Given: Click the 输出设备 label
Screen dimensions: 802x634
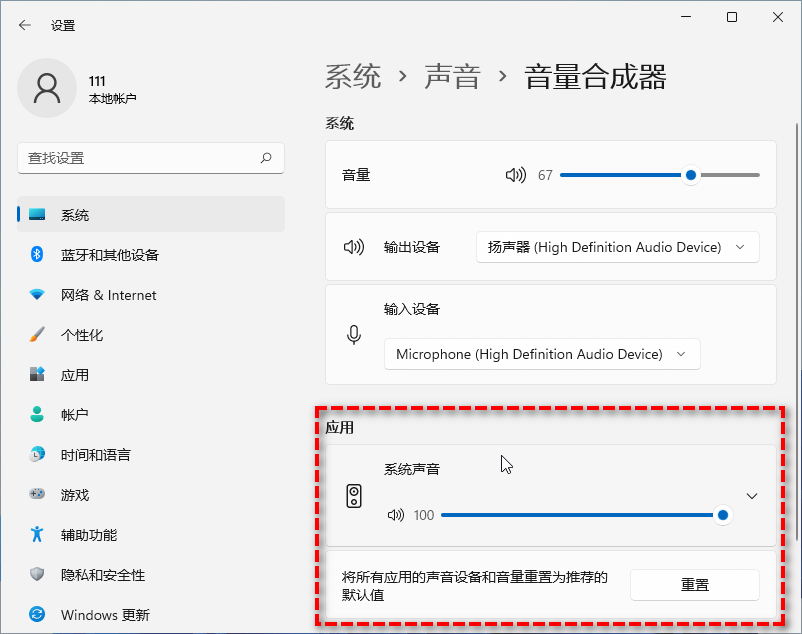Looking at the screenshot, I should coord(412,247).
